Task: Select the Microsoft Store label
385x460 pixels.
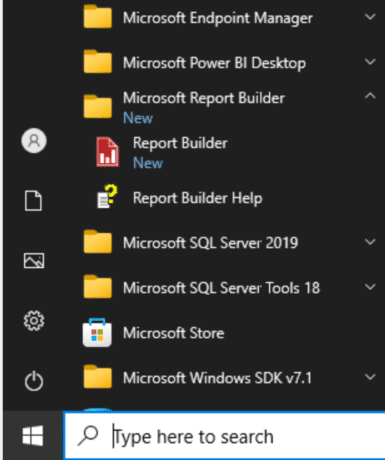Action: [174, 333]
